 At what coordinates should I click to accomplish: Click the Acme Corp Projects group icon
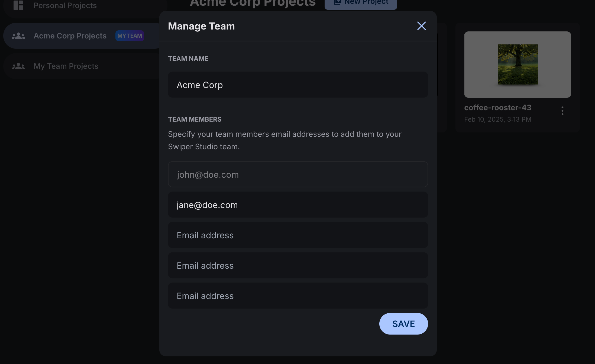click(18, 36)
